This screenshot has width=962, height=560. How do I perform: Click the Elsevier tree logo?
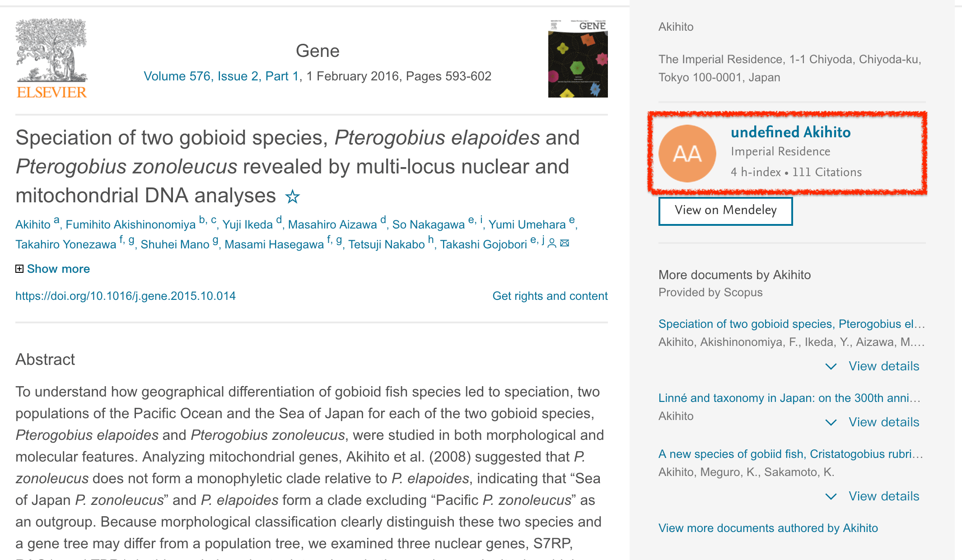coord(51,58)
